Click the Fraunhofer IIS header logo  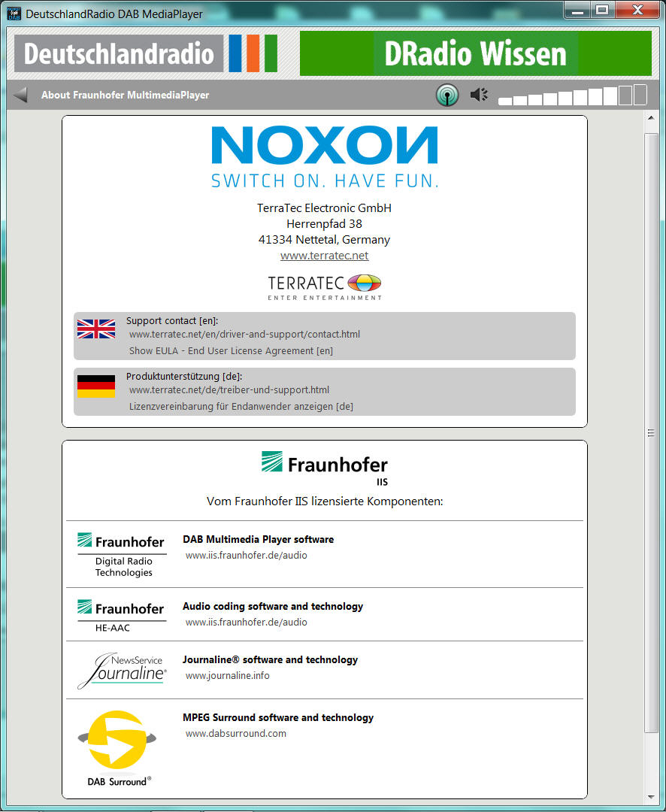click(x=325, y=468)
